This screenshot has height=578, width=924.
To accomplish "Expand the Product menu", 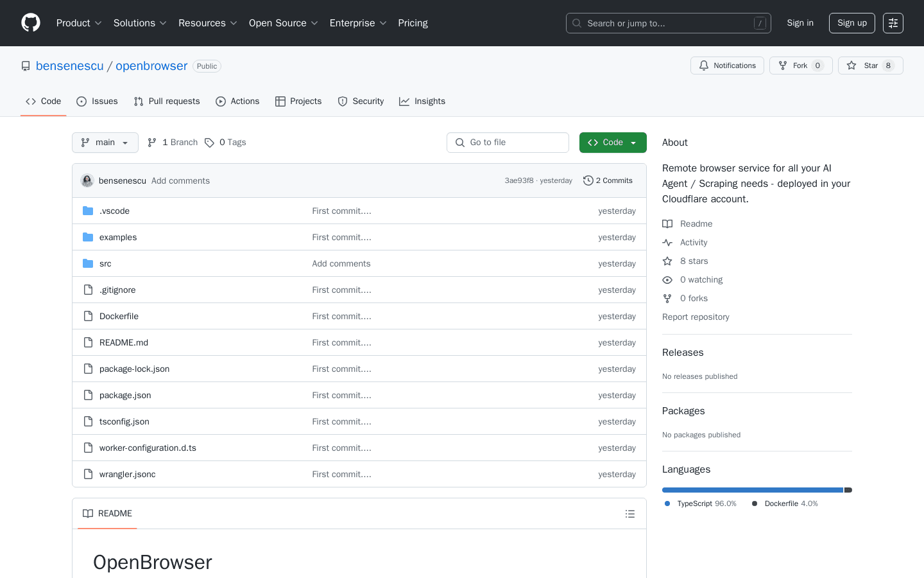I will click(x=79, y=23).
